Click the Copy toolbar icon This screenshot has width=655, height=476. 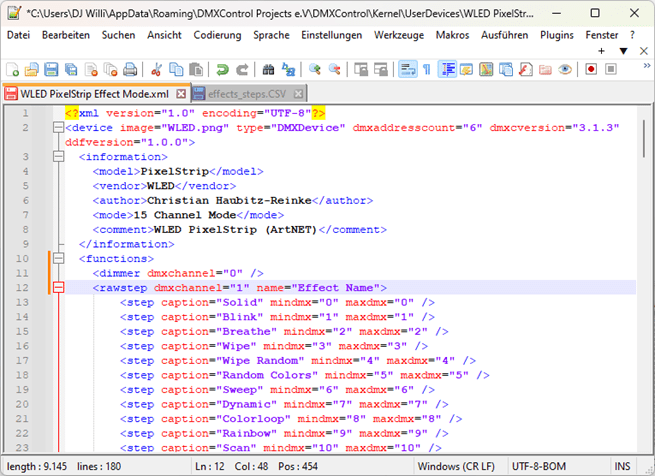click(x=176, y=69)
